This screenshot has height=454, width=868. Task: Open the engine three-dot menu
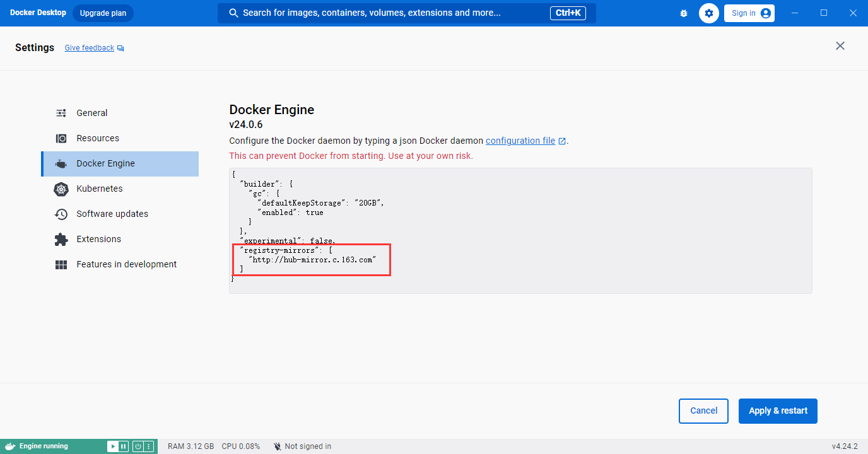click(x=149, y=446)
